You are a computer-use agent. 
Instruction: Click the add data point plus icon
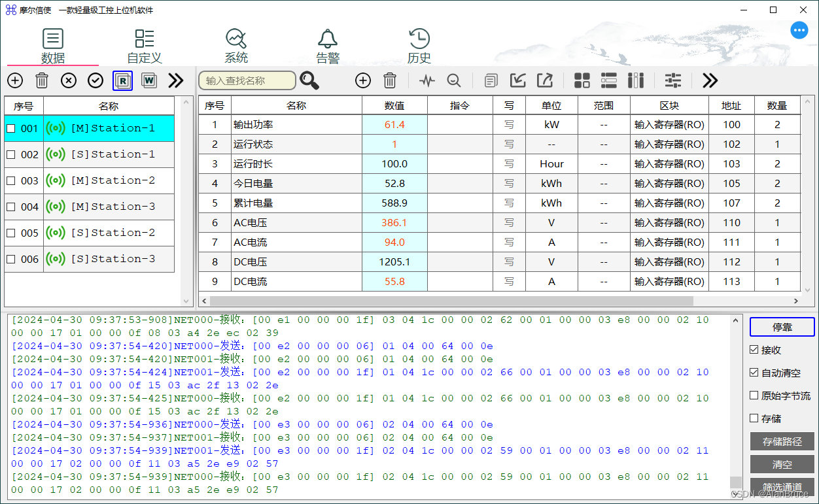[363, 80]
